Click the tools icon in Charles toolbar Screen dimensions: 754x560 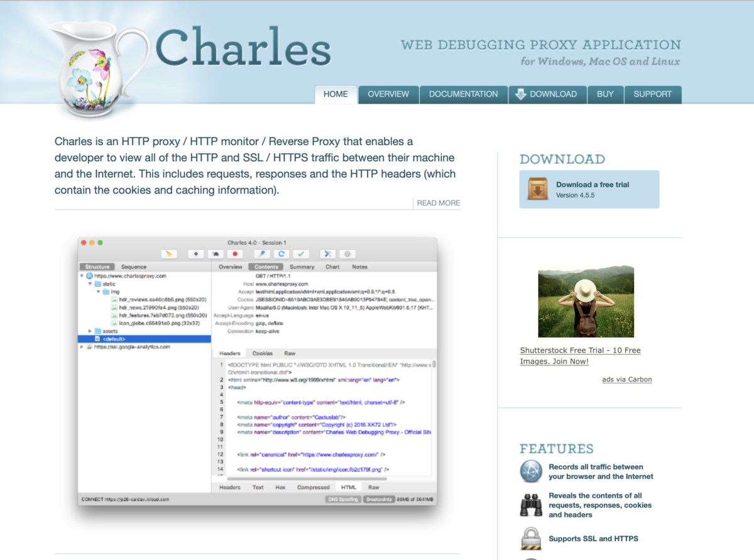[x=327, y=254]
